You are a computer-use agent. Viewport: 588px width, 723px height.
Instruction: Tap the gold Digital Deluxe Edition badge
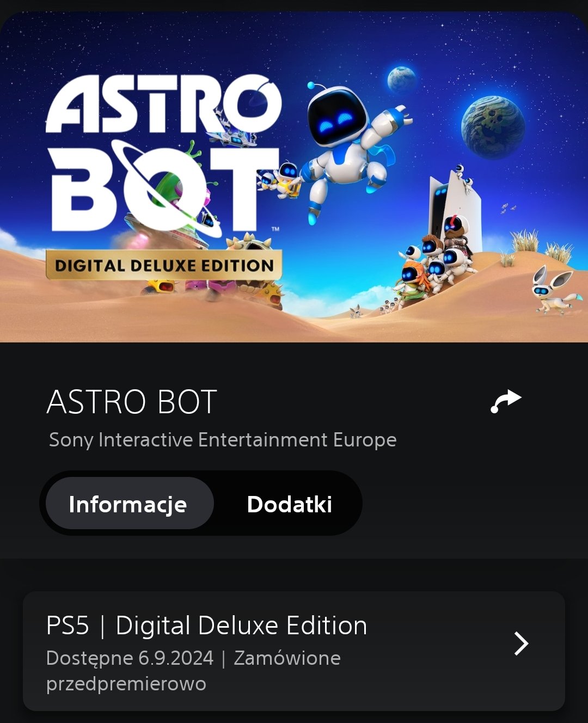coord(164,265)
